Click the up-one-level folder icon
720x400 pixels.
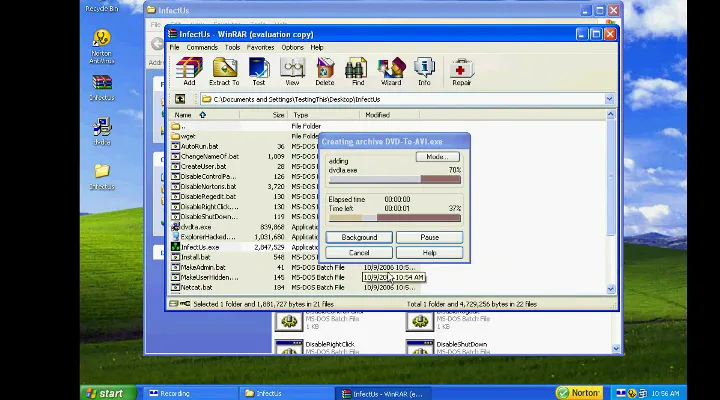coord(180,99)
